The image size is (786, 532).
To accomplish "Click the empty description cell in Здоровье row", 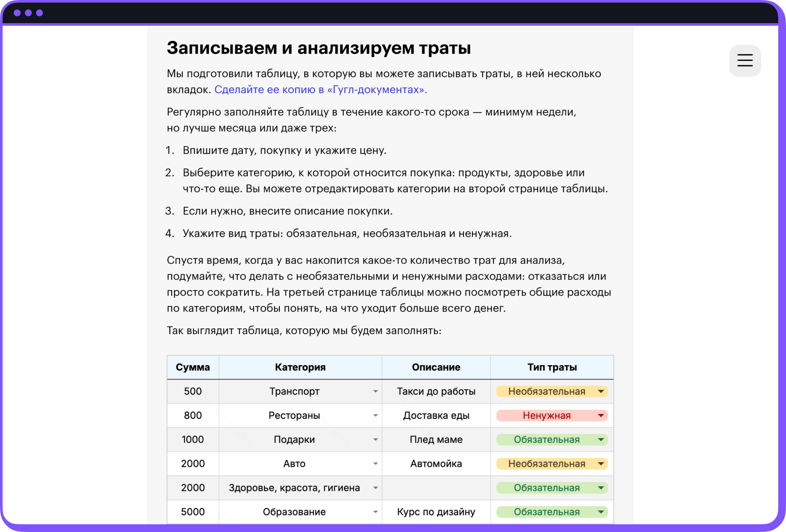I will [436, 487].
